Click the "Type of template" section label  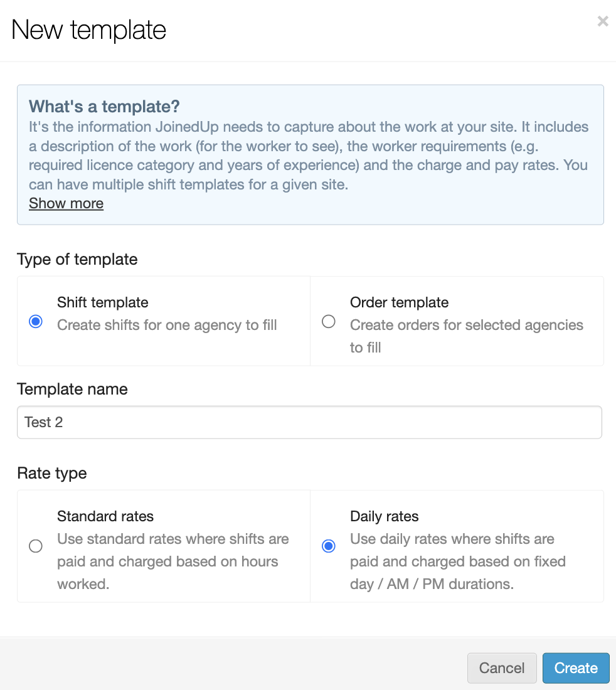[x=77, y=259]
